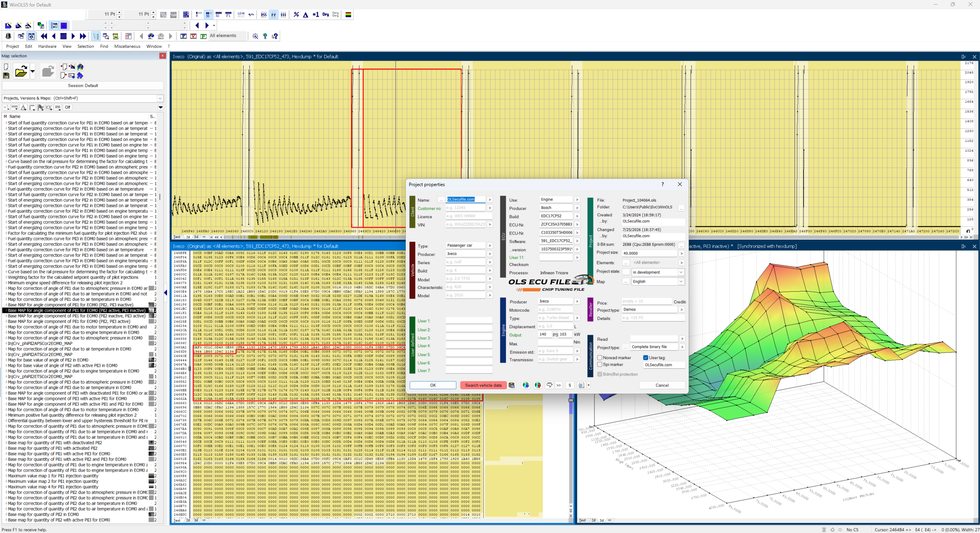Open the dropdown arrow beside open folder
The width and height of the screenshot is (980, 533).
[x=33, y=71]
